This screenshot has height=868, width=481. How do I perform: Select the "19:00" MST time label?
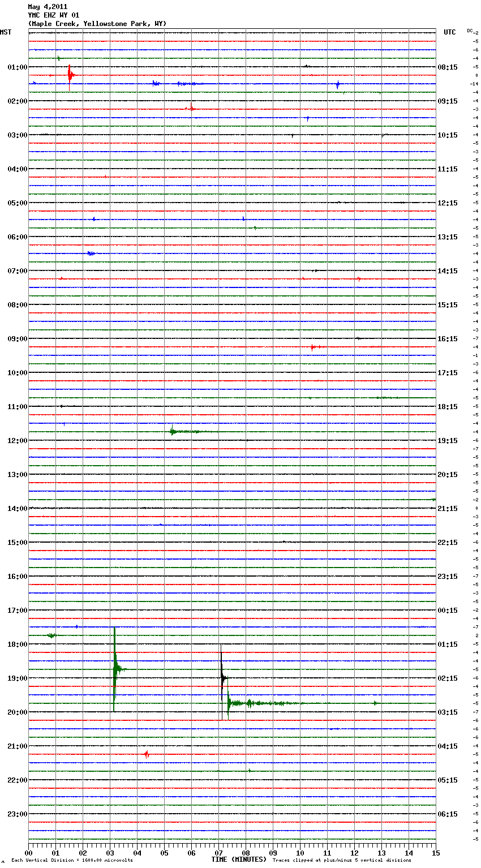pyautogui.click(x=18, y=678)
